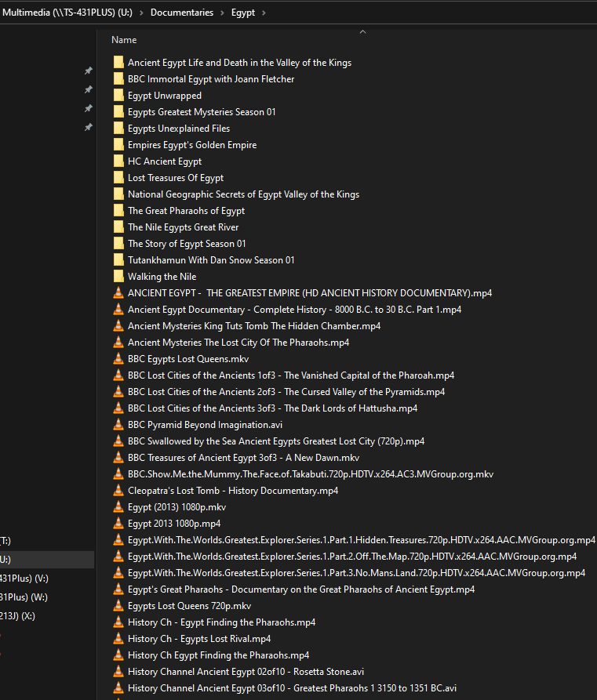Click the Name column sort arrow
Image resolution: width=597 pixels, height=700 pixels.
[363, 31]
